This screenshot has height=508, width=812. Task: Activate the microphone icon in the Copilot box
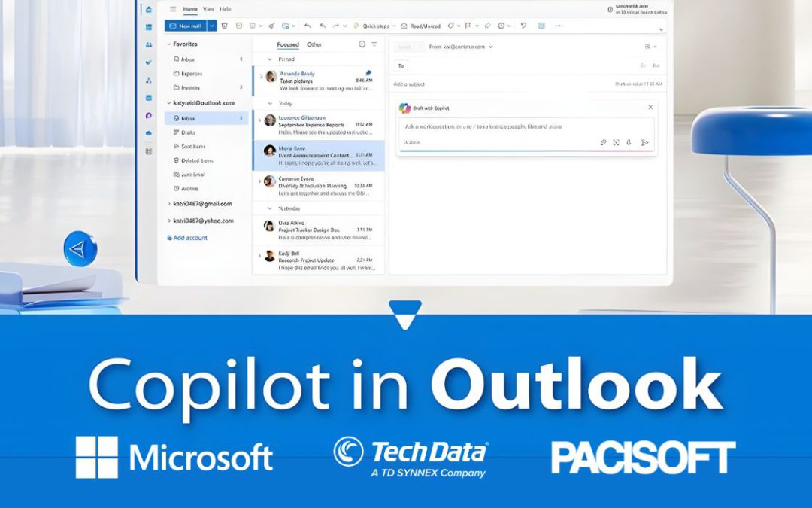pyautogui.click(x=629, y=142)
